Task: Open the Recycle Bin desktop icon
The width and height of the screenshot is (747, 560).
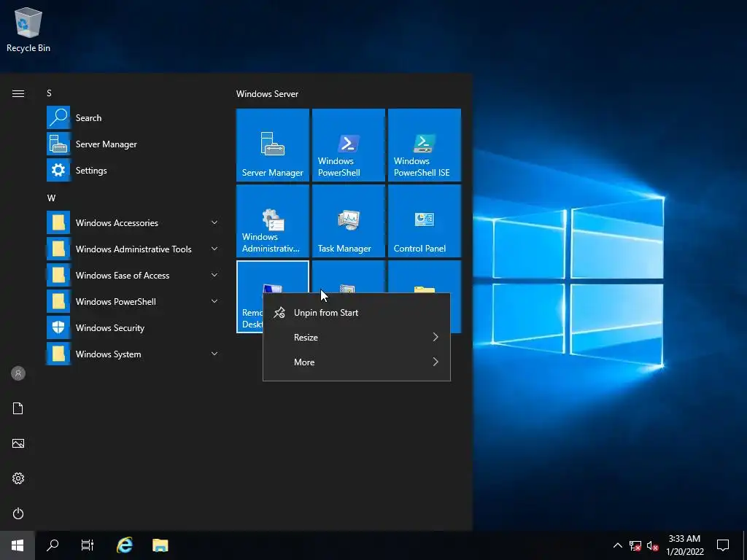Action: [x=28, y=29]
